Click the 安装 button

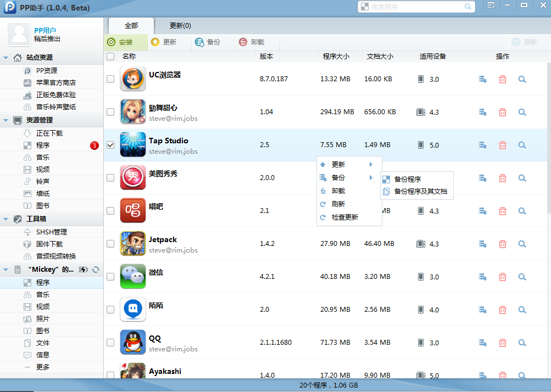125,42
